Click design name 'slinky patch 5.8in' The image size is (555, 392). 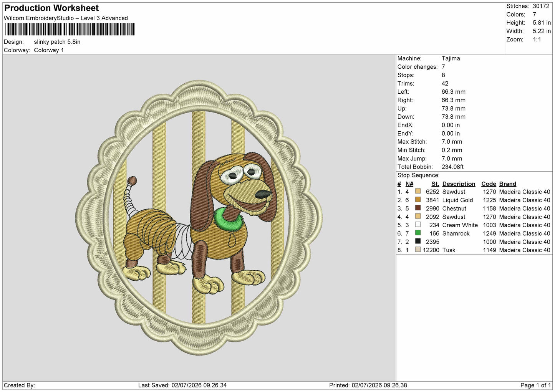(57, 42)
